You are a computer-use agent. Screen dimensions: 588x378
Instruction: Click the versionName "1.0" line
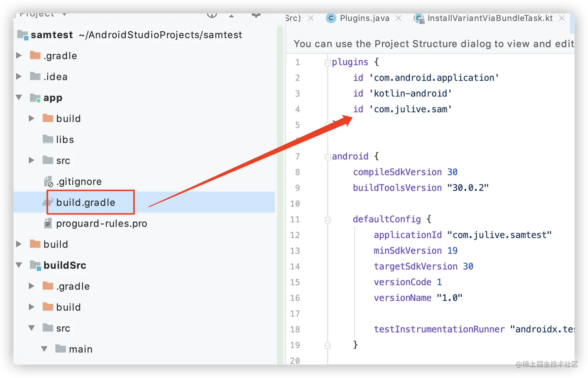click(418, 298)
